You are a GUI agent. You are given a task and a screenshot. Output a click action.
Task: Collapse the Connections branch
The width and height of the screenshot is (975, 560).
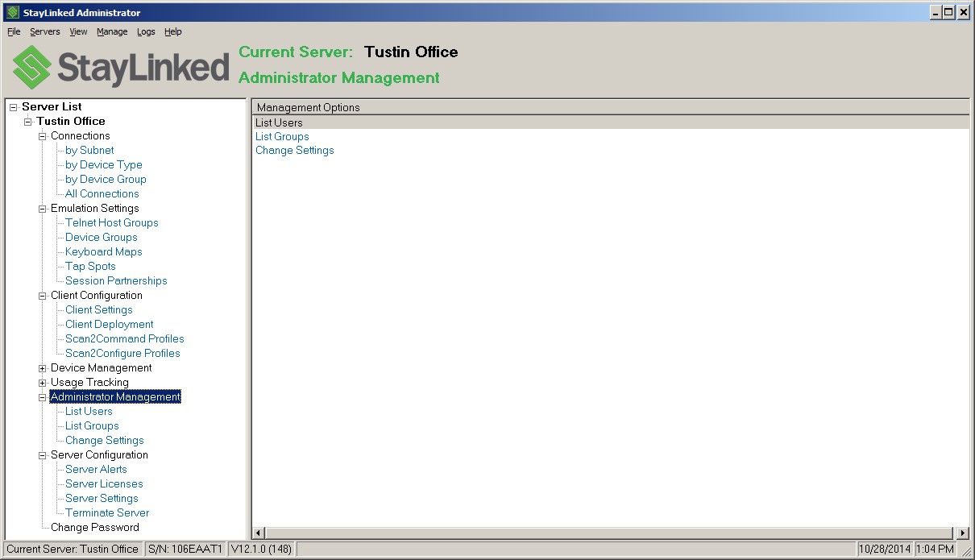[x=41, y=135]
